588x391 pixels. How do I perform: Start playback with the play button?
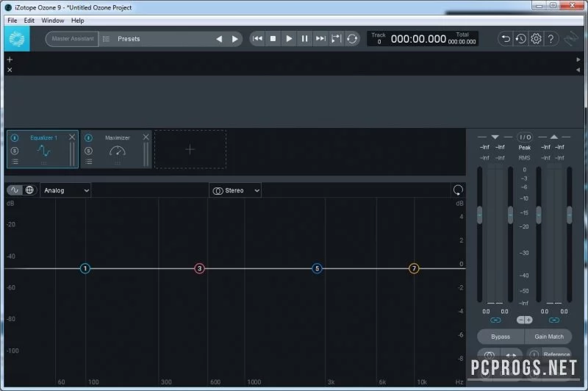289,39
